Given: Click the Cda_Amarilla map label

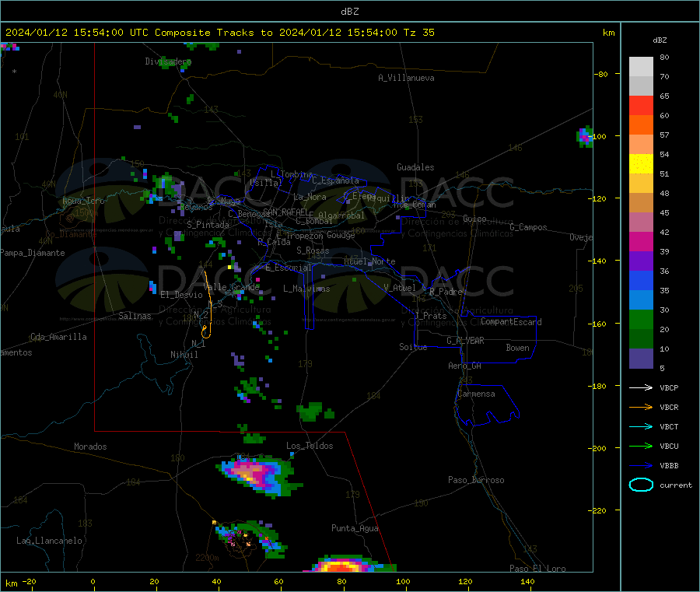Looking at the screenshot, I should [58, 337].
